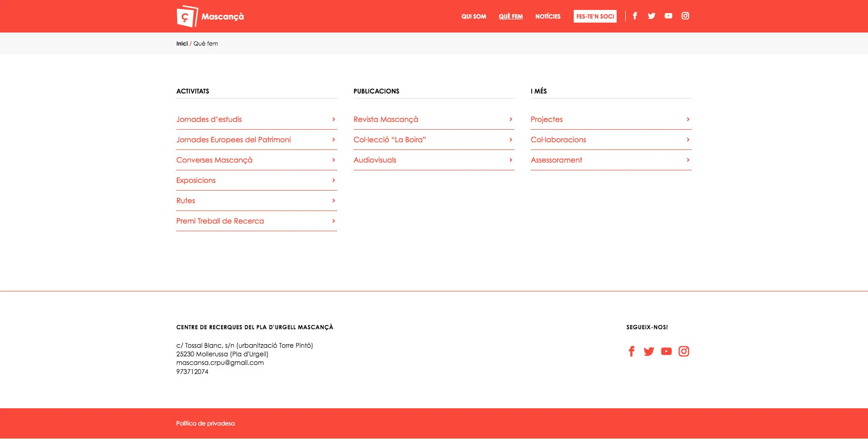
Task: Open Exposicions link
Action: [196, 180]
